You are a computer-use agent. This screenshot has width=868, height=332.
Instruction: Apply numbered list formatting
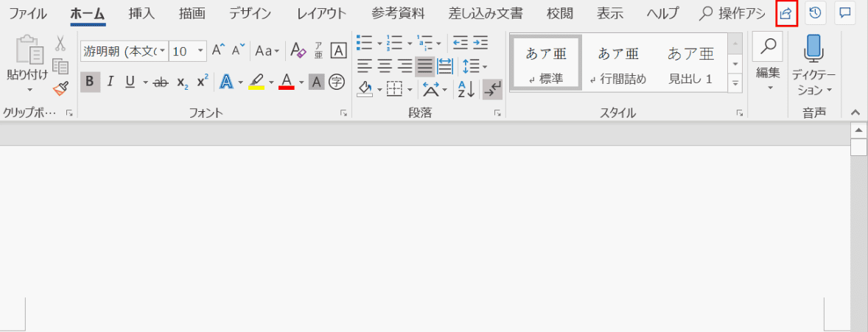[394, 43]
